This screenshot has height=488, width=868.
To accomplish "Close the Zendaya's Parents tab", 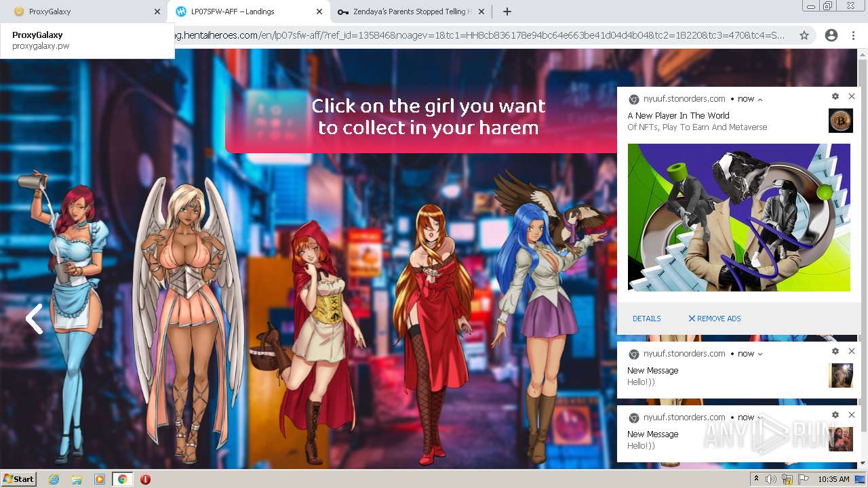I will coord(481,12).
